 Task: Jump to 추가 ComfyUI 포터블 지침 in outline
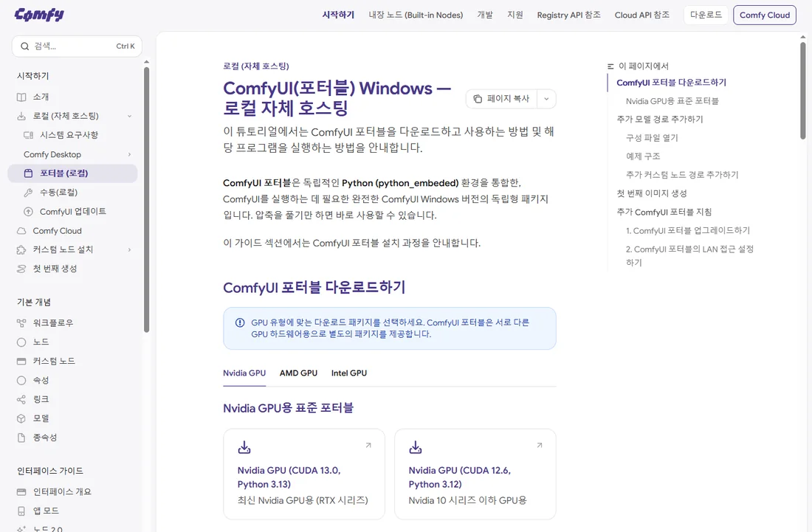pos(664,213)
